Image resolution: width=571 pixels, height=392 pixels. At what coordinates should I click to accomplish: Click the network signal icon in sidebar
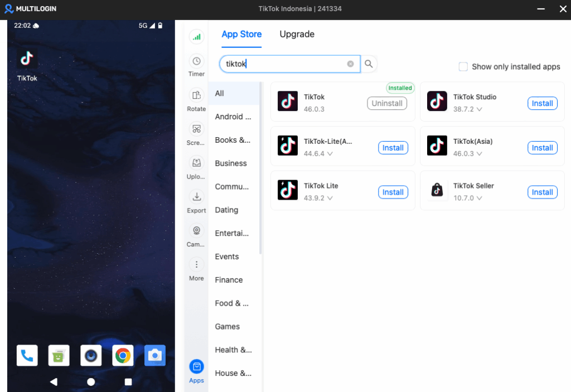[197, 37]
